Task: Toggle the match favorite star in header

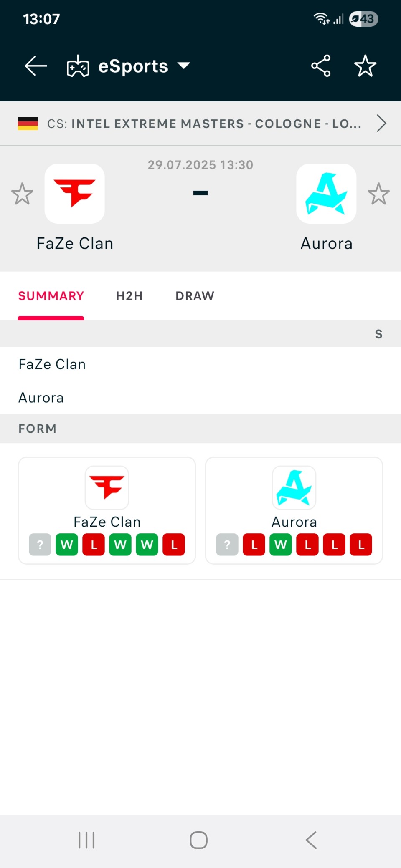Action: 365,66
